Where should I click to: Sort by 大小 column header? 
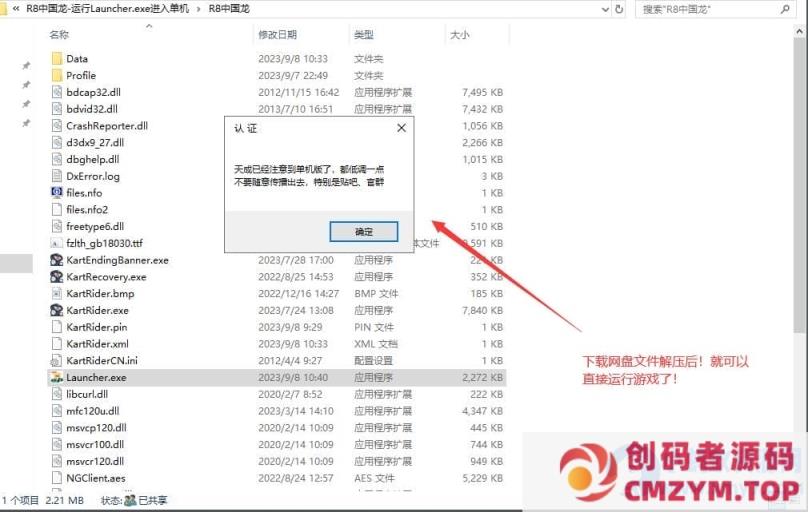[x=460, y=35]
